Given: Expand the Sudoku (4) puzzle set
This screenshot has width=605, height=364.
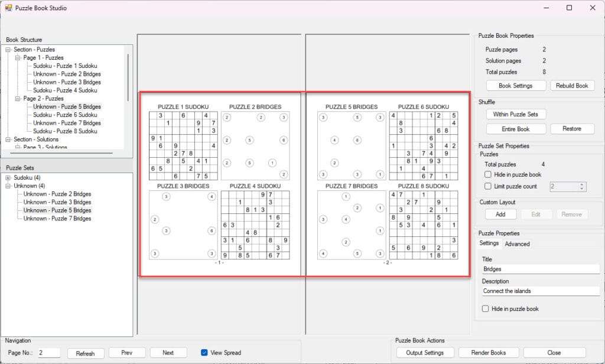Looking at the screenshot, I should 8,178.
